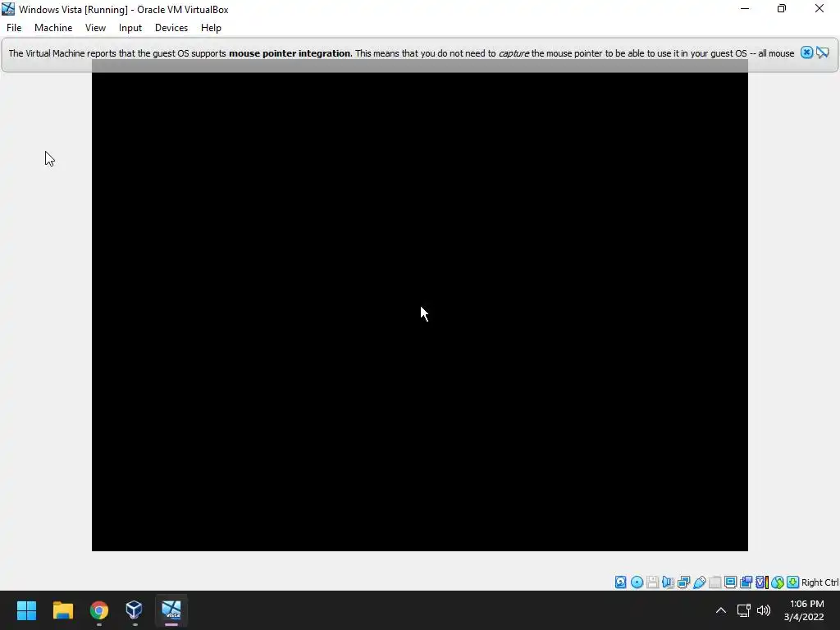Click the VirtualBox title bar app icon
The width and height of the screenshot is (840, 630).
point(8,9)
